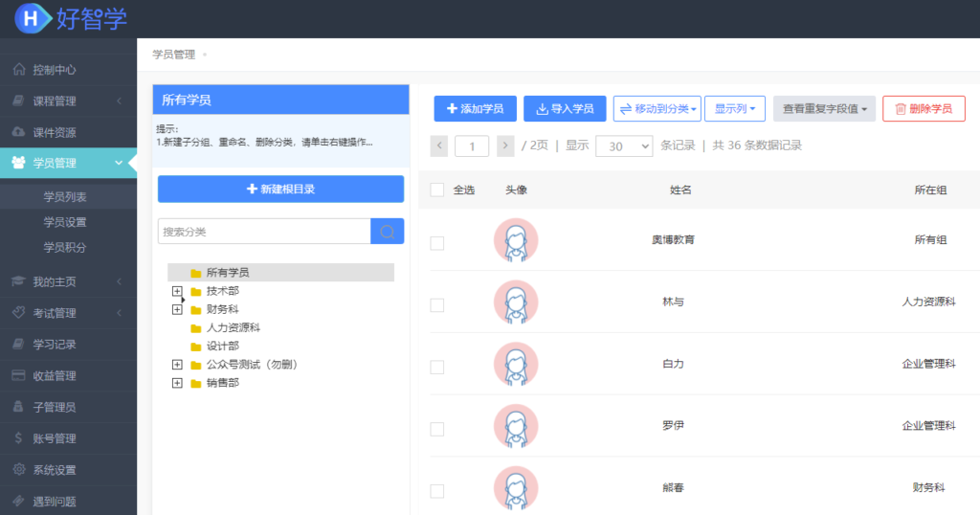Go to the next page arrow
Viewport: 980px width, 515px height.
505,146
